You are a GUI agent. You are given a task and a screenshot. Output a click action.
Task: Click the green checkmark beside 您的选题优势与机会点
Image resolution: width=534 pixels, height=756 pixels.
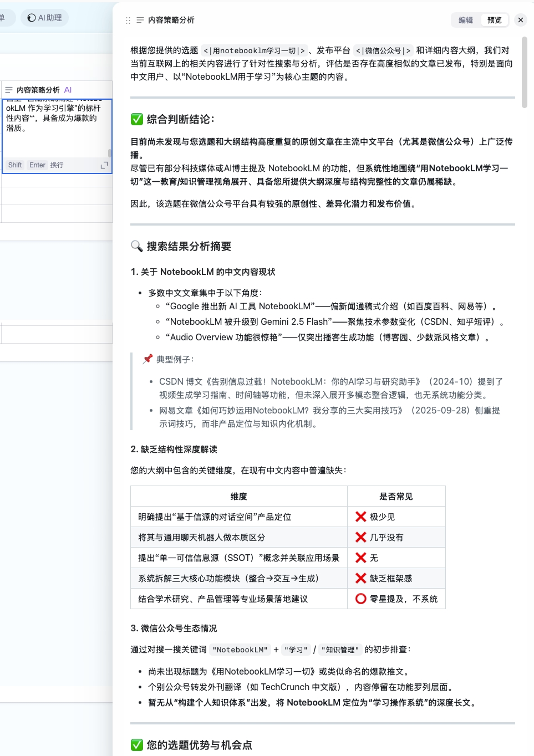[136, 745]
